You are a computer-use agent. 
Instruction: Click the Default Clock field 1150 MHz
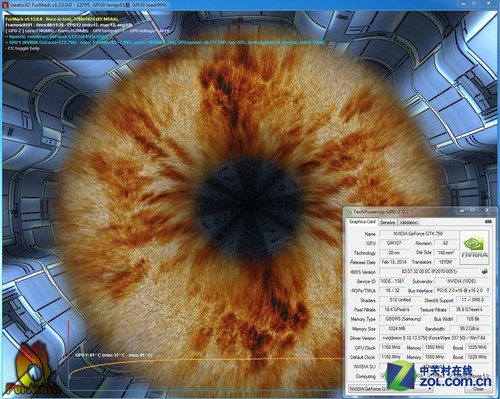coord(391,357)
